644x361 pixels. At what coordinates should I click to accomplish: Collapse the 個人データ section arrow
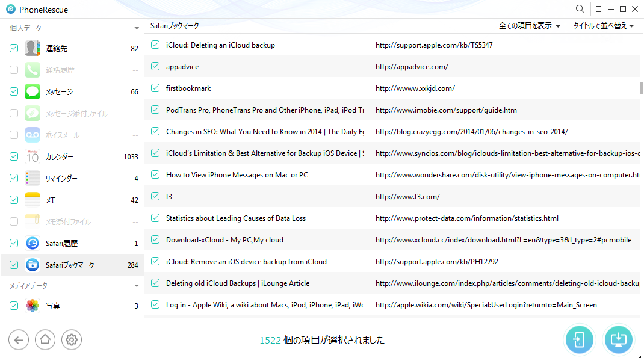click(x=137, y=28)
